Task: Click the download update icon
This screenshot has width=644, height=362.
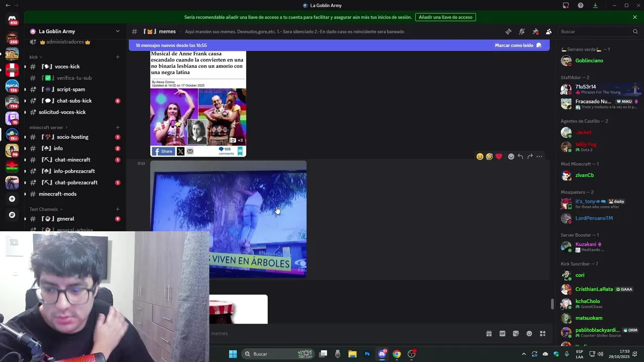Action: pyautogui.click(x=595, y=6)
